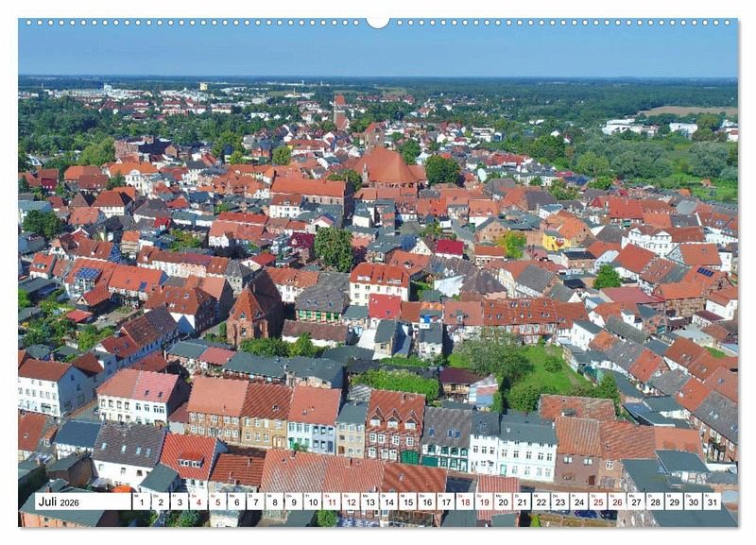The width and height of the screenshot is (756, 545).
Task: Select Saturday the 4th date cell
Action: tap(199, 502)
